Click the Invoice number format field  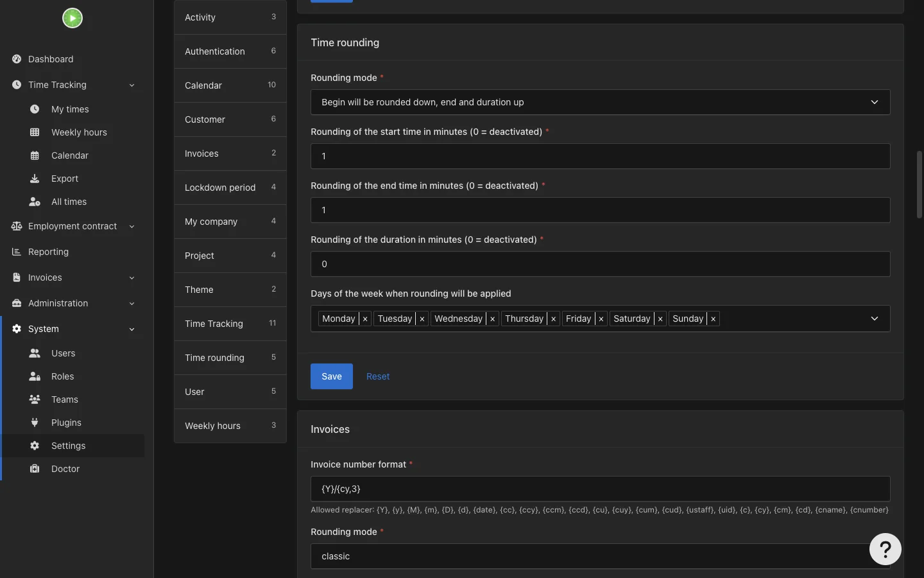click(600, 489)
